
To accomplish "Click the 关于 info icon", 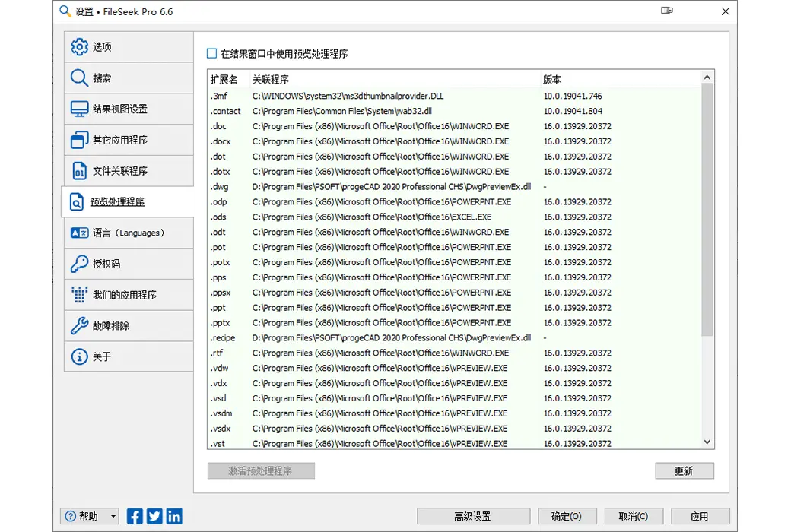I will coord(79,356).
